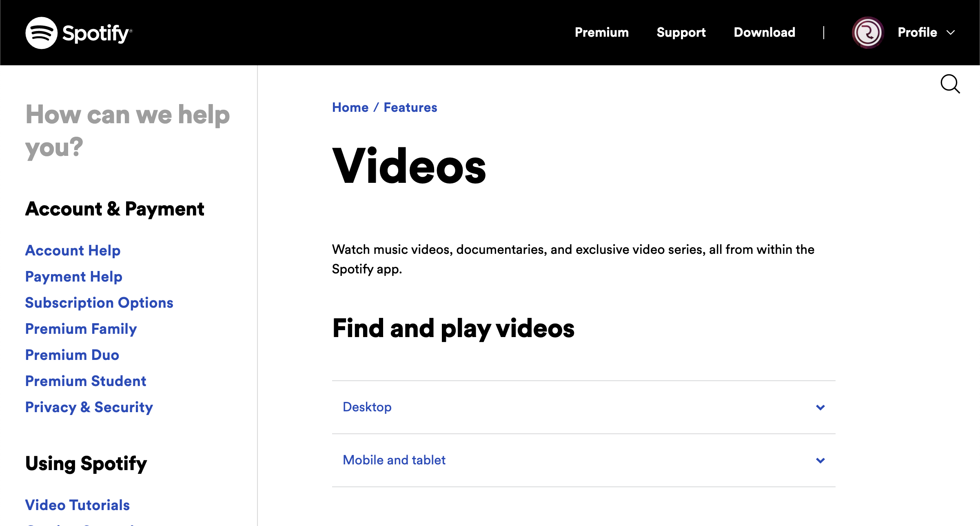The width and height of the screenshot is (980, 526).
Task: Click the 'Find and play videos' heading
Action: click(453, 328)
